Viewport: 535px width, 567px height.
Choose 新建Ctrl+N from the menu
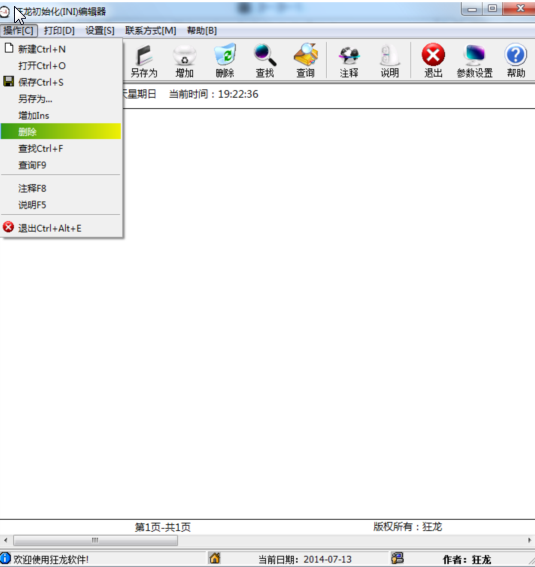(61, 49)
